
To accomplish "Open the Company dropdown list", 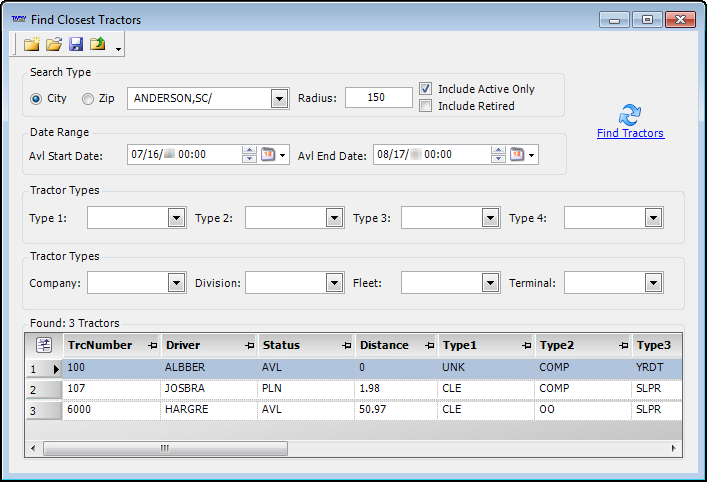I will [x=176, y=283].
